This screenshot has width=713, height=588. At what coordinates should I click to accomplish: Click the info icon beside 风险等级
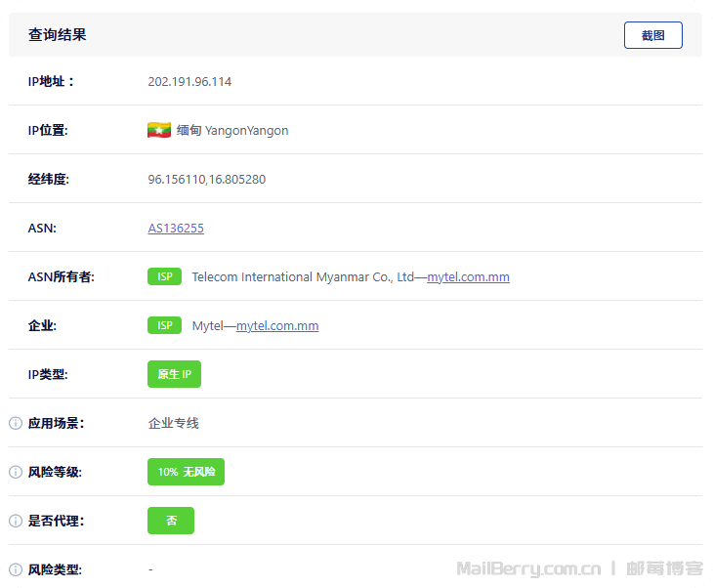[16, 472]
